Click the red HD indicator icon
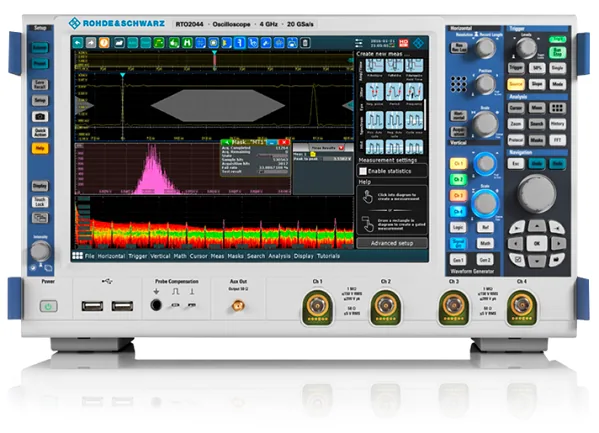This screenshot has width=599, height=433. (x=403, y=43)
